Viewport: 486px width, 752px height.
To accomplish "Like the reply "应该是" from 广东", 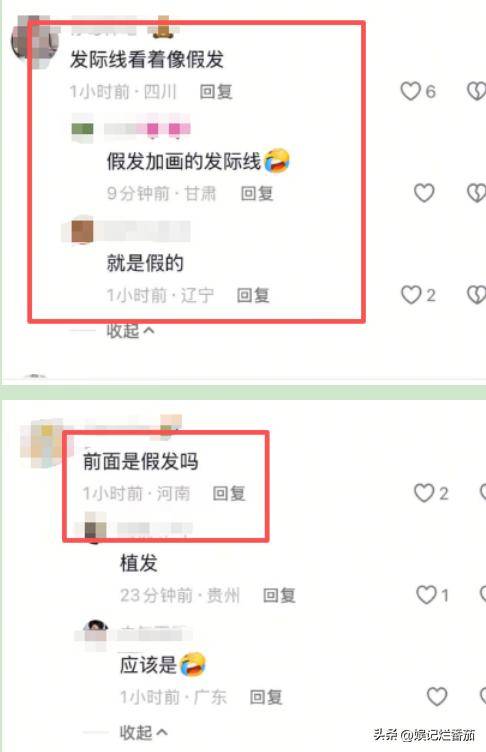I will point(437,697).
